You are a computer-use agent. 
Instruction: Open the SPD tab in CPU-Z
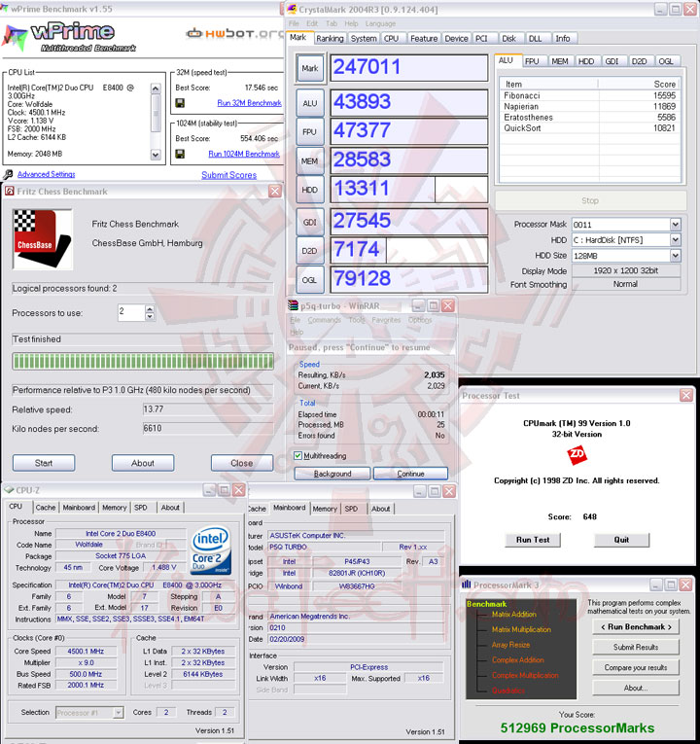click(x=140, y=508)
